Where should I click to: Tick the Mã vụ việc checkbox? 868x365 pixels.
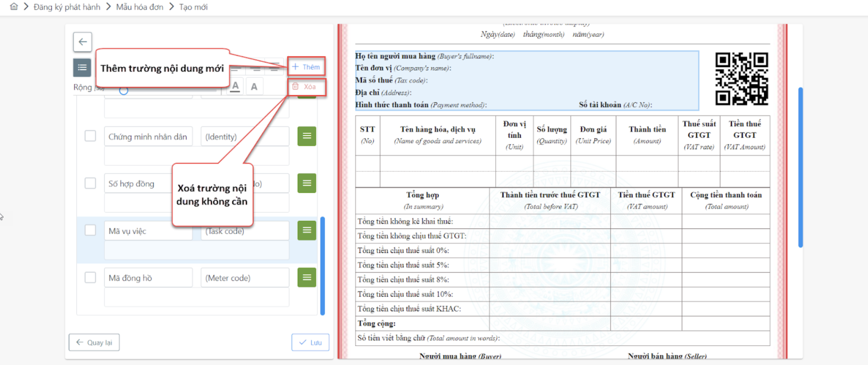coord(90,230)
